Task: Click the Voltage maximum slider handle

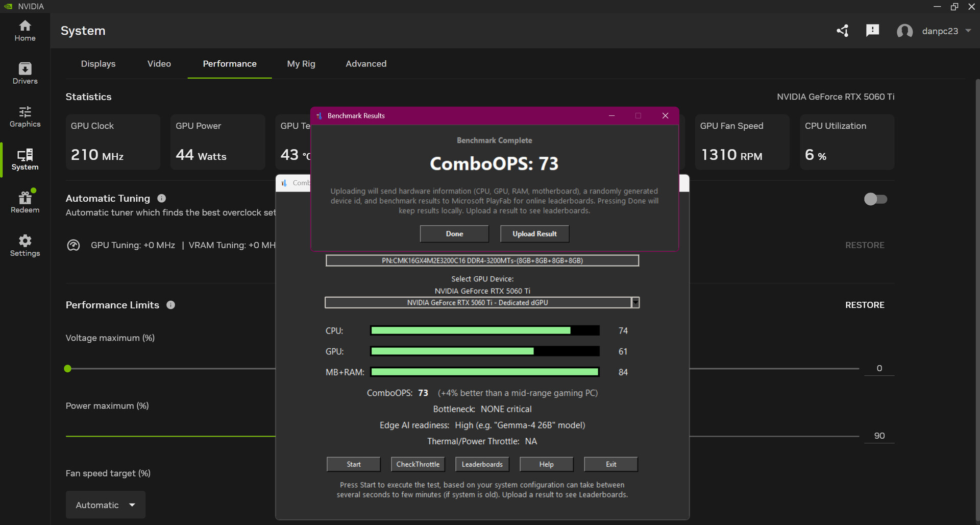Action: [68, 369]
